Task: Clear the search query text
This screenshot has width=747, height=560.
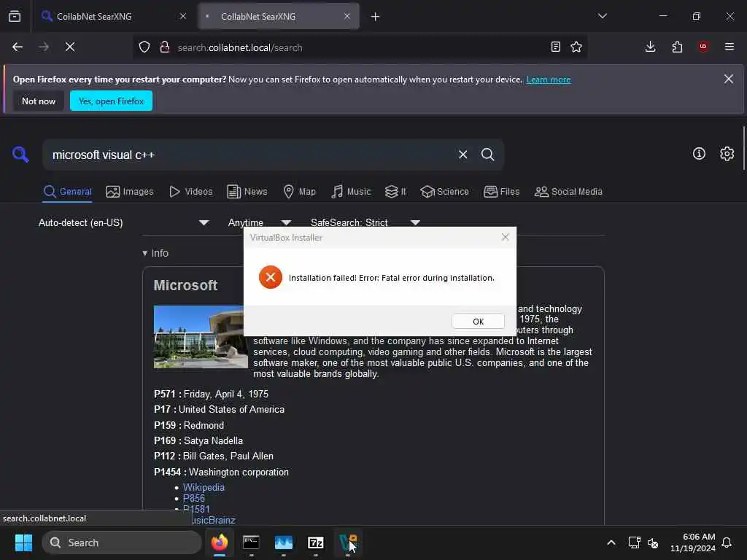Action: point(462,155)
